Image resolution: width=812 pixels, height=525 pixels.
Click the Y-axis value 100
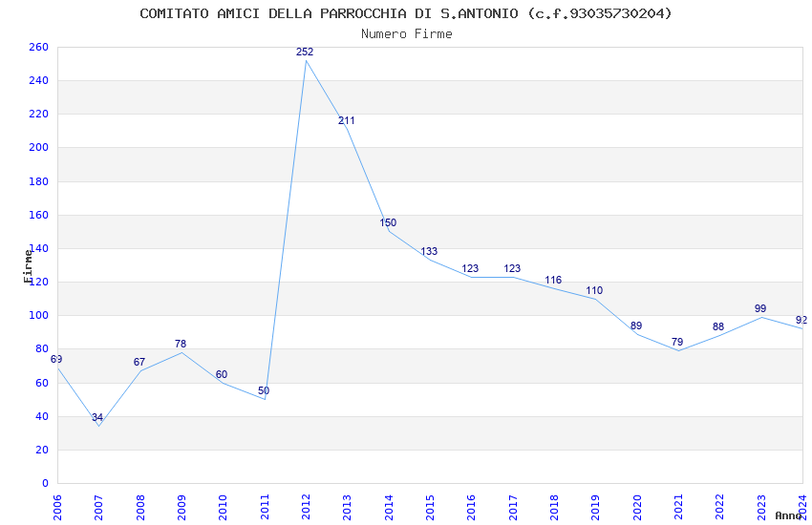(x=38, y=315)
